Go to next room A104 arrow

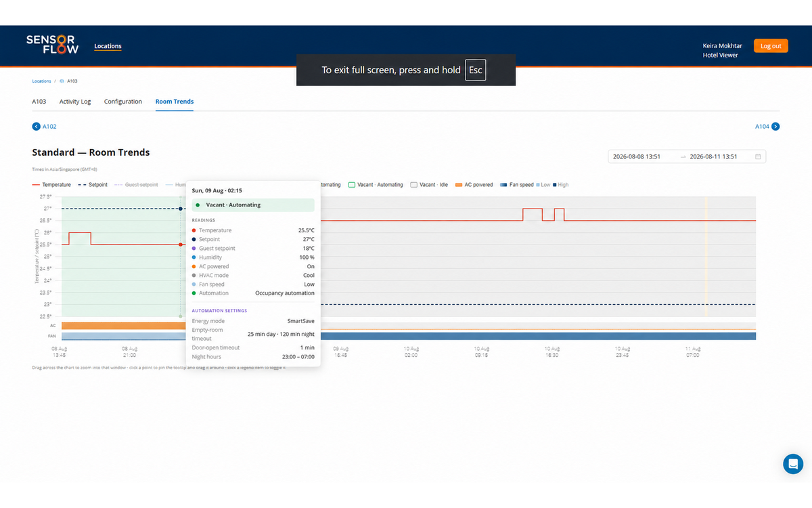click(775, 126)
